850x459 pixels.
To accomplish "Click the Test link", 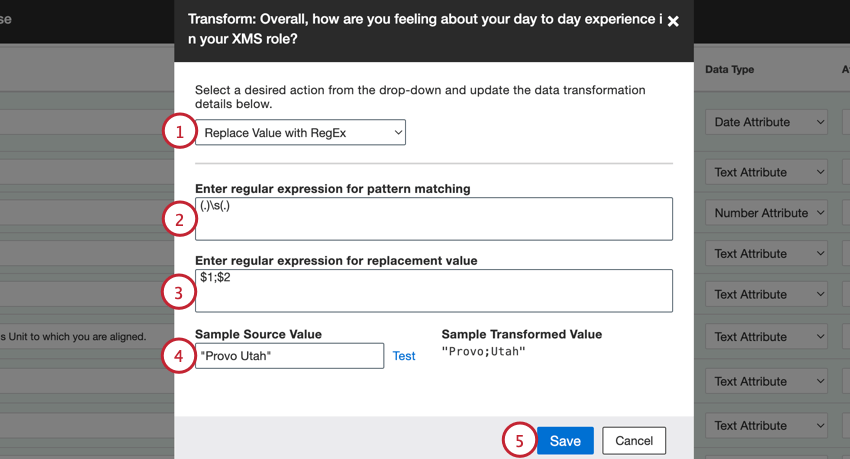I will pos(404,356).
